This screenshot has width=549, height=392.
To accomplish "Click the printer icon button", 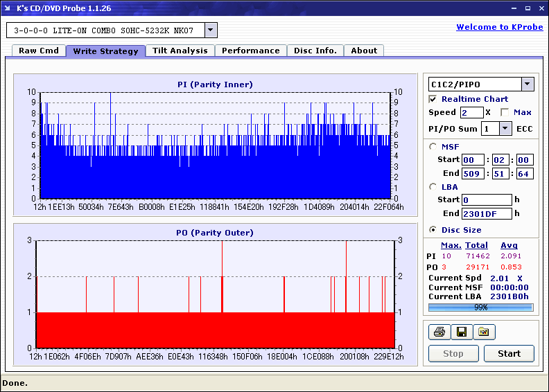I will click(x=439, y=332).
